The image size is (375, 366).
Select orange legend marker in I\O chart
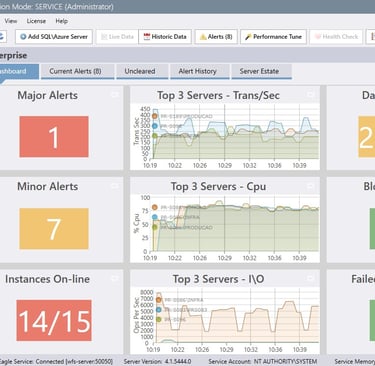click(x=159, y=300)
